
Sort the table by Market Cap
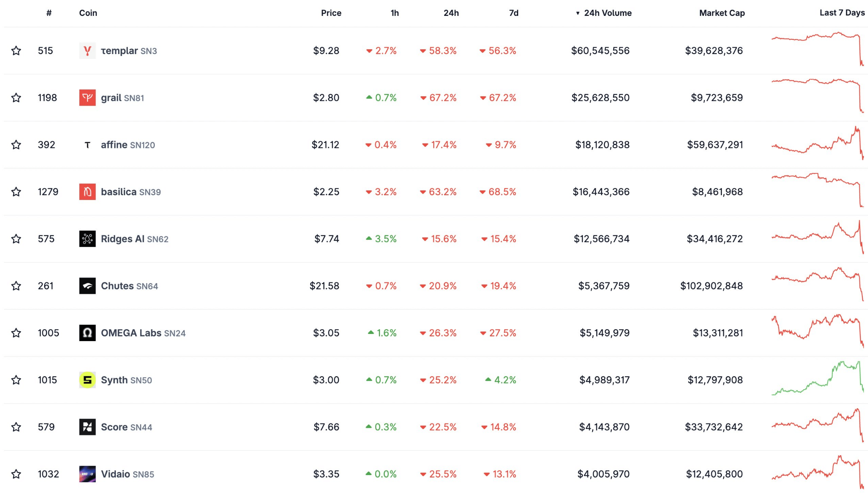pos(722,13)
